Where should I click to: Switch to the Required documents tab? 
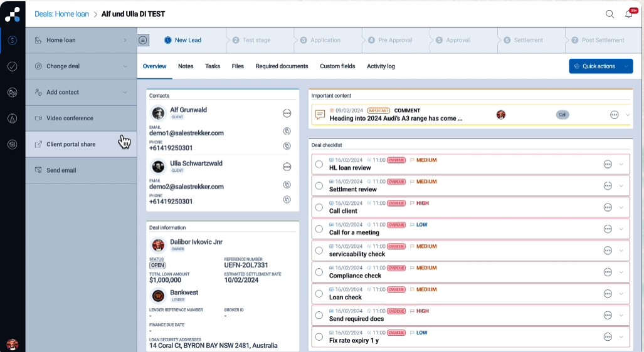(x=282, y=66)
